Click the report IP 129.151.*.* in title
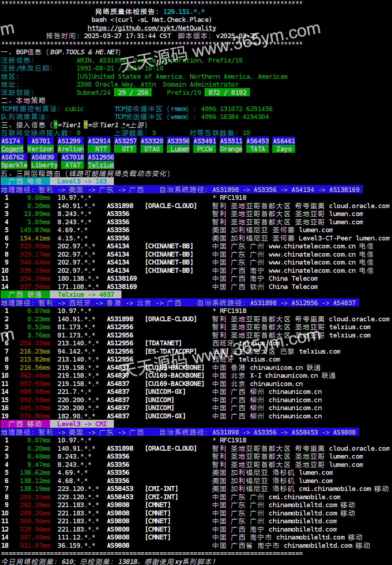Viewport: 392px width, 565px height. pyautogui.click(x=184, y=12)
